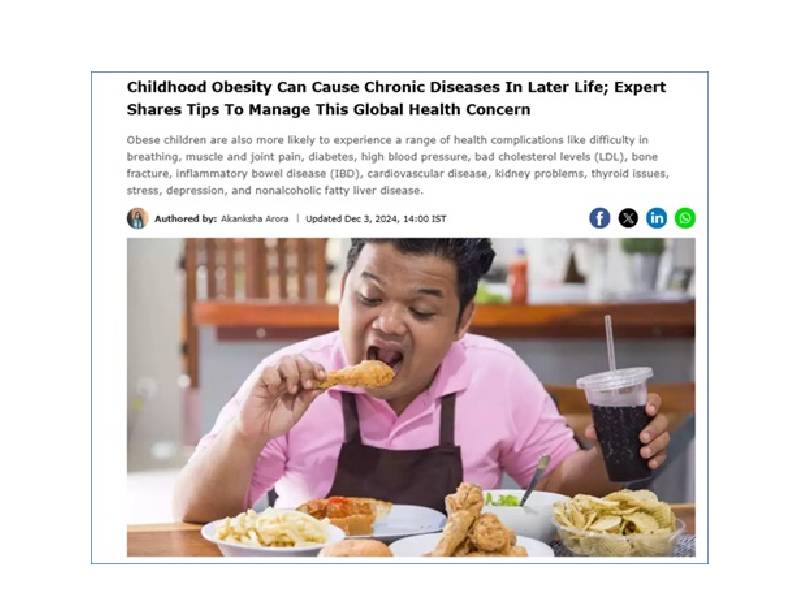Viewport: 800px width, 600px height.
Task: Share the article on X
Action: click(x=628, y=218)
